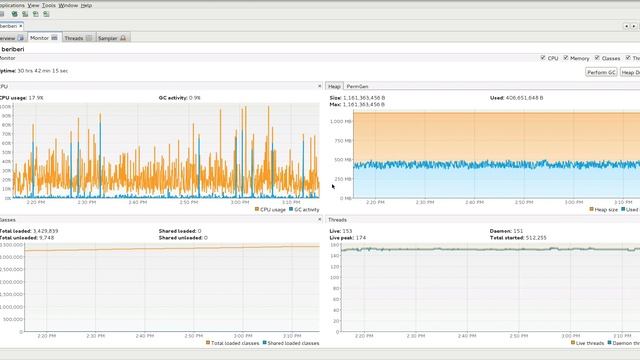Click the Daemon threads legend swatch
Screen dimensions: 640x360
point(609,342)
